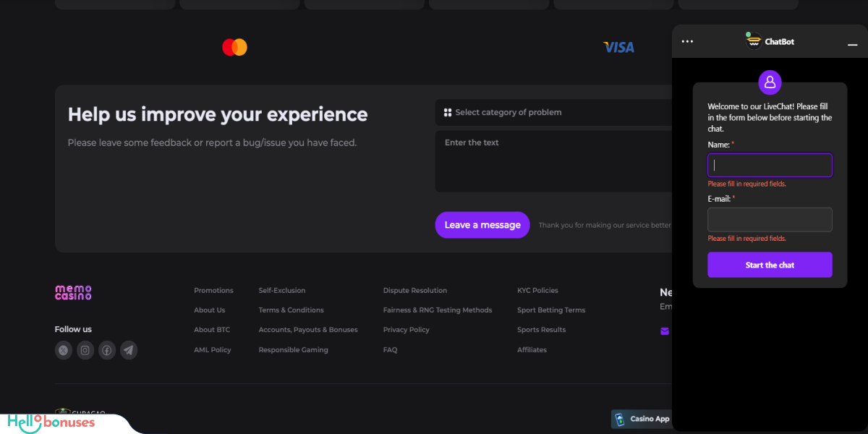Open the KYC Policies link
The image size is (868, 434).
pyautogui.click(x=537, y=290)
